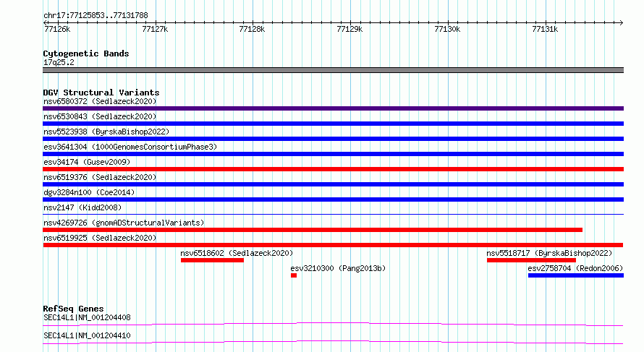Select the red nsv6519925 variant bar
This screenshot has height=352, width=644.
333,245
